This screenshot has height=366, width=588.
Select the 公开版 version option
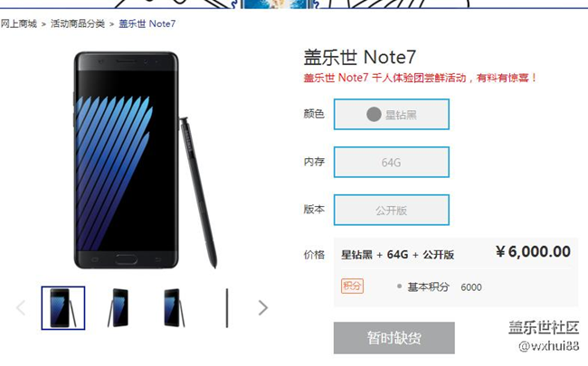[392, 211]
